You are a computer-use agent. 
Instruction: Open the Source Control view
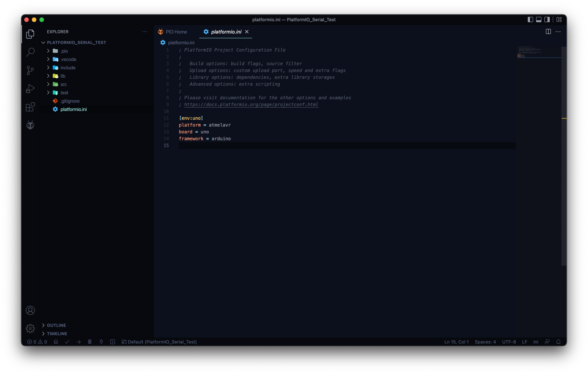point(30,70)
